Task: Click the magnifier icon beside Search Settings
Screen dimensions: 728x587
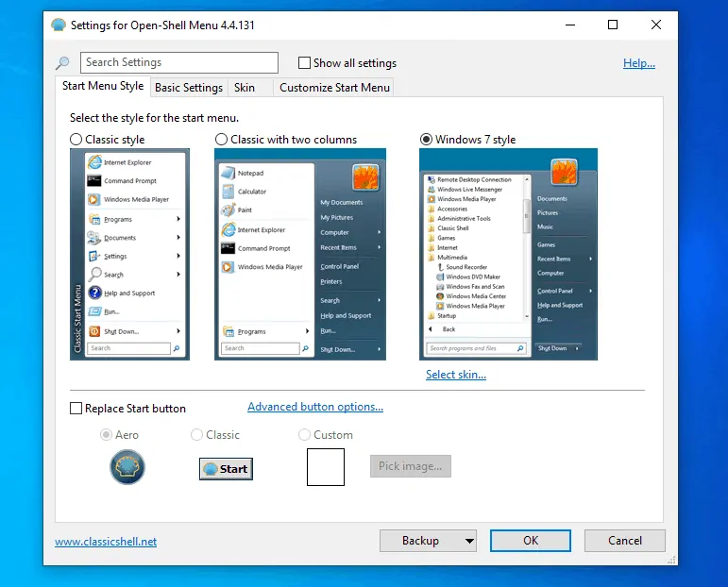Action: [x=63, y=63]
